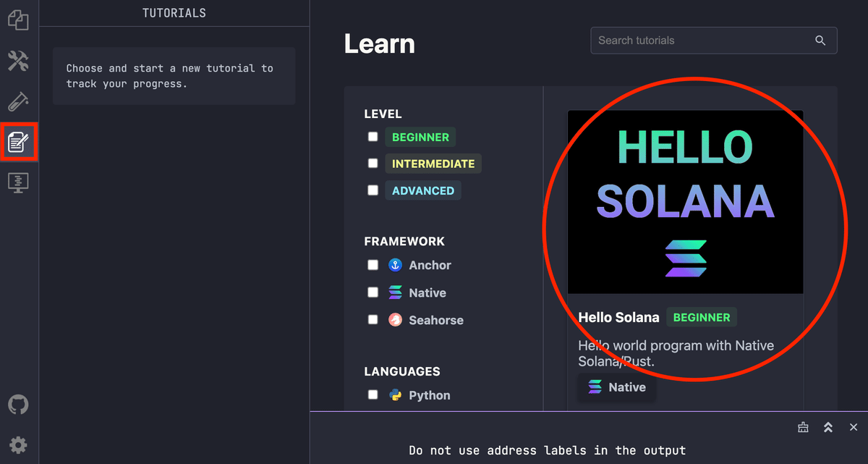Open the Explorer files sidebar icon

(18, 20)
